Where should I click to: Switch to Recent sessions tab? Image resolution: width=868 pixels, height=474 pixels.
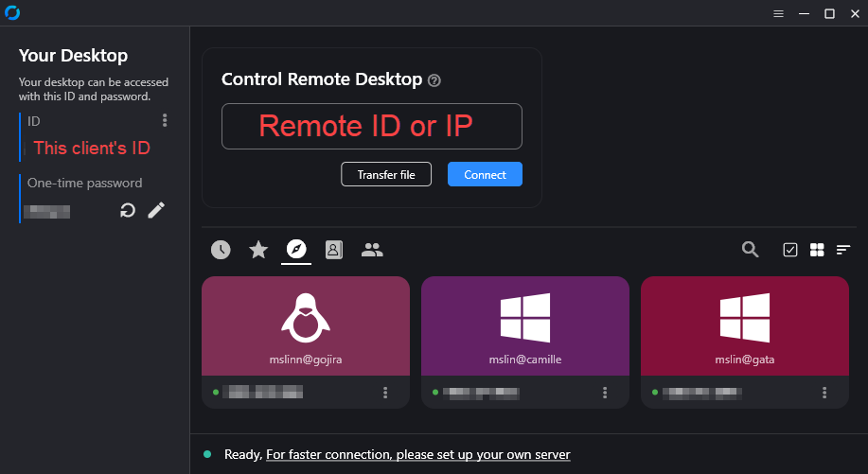[221, 250]
